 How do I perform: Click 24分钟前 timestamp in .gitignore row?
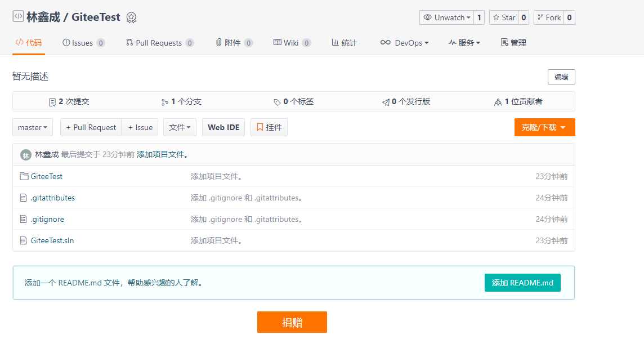pos(552,219)
